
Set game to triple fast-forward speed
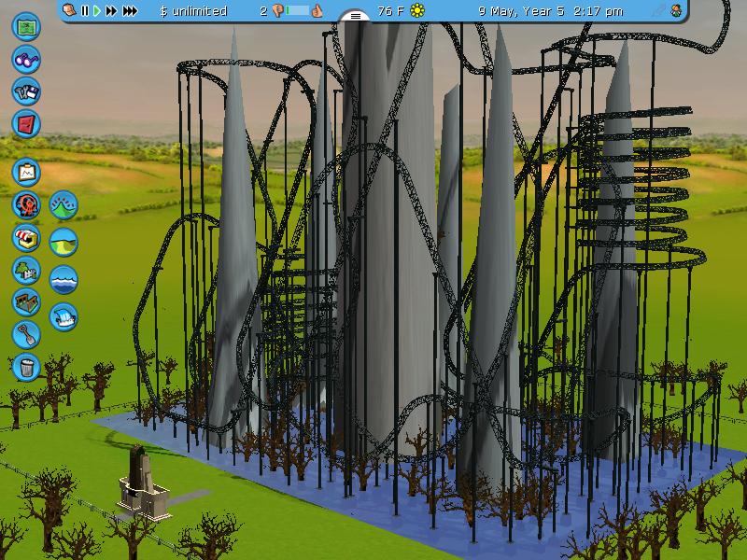click(x=130, y=10)
